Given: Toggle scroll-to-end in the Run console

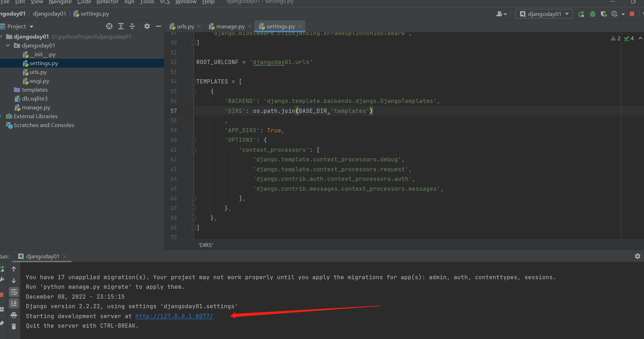Looking at the screenshot, I should click(x=14, y=303).
